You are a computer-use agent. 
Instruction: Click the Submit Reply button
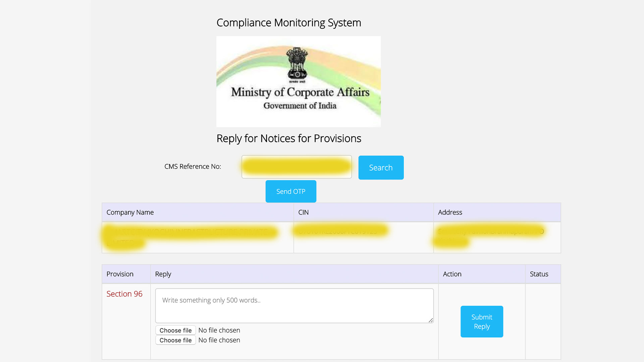(482, 321)
